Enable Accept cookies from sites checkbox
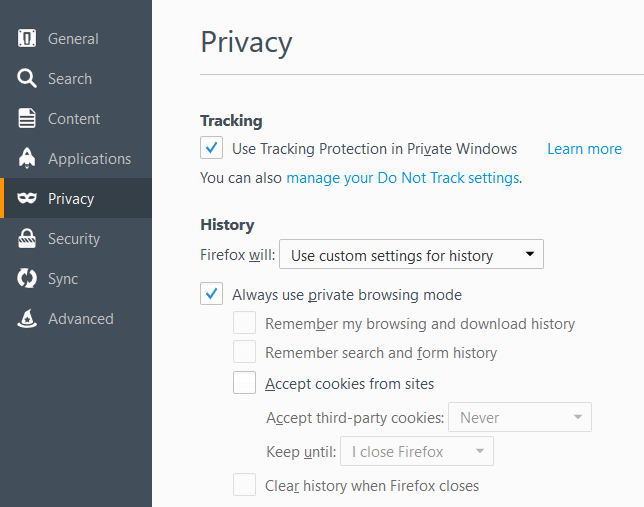The image size is (644, 507). tap(244, 383)
